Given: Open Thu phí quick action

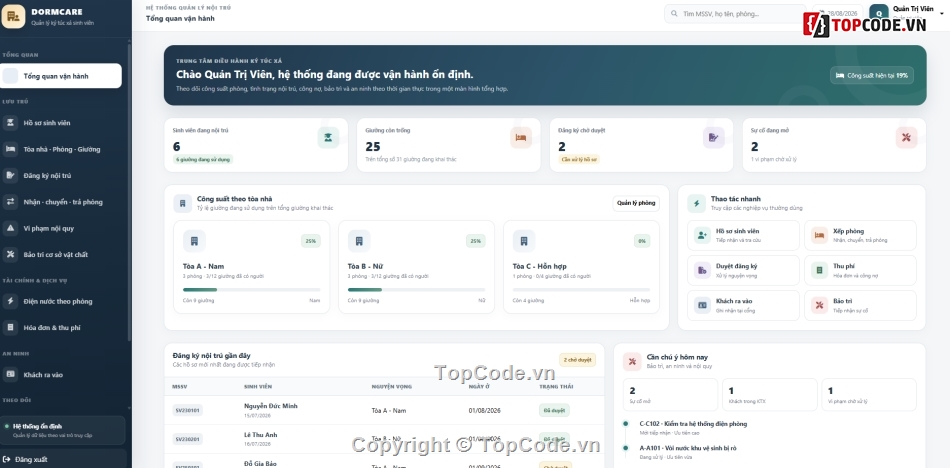Looking at the screenshot, I should [860, 270].
